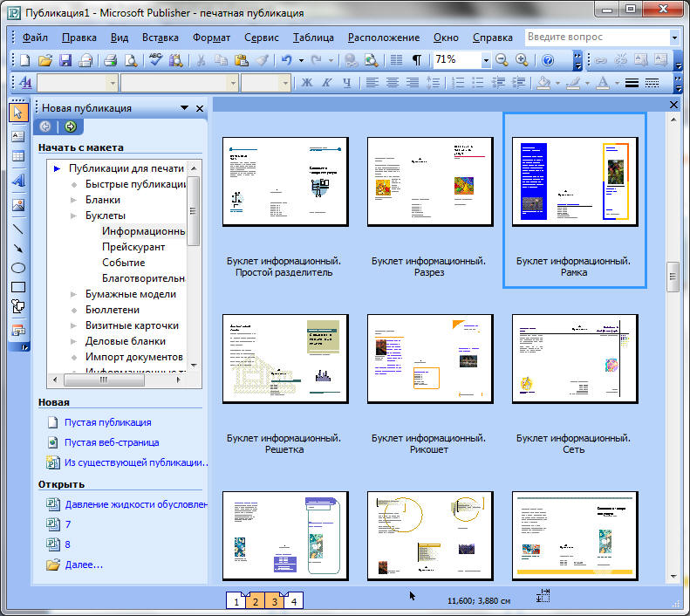
Task: Open the font size dropdown
Action: click(285, 82)
